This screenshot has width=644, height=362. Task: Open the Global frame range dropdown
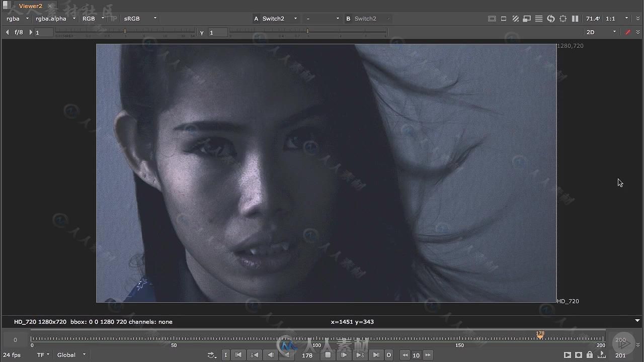[x=71, y=355]
